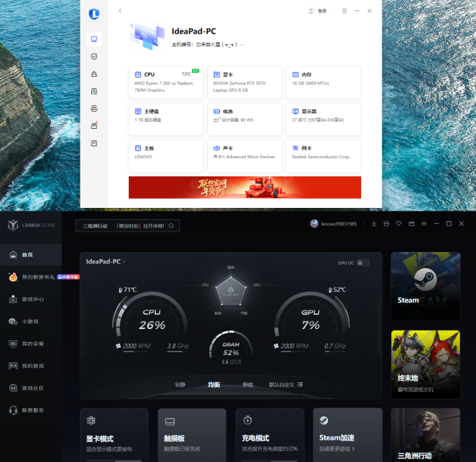The width and height of the screenshot is (476, 462).
Task: Expand the IdeaPad-PC chevron in the dashboard
Action: tap(124, 261)
